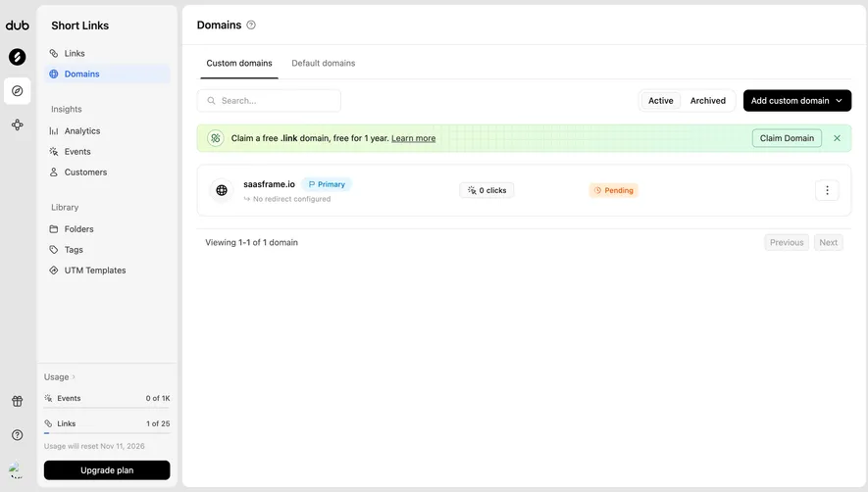Open the Short Links lightning icon

click(x=17, y=57)
